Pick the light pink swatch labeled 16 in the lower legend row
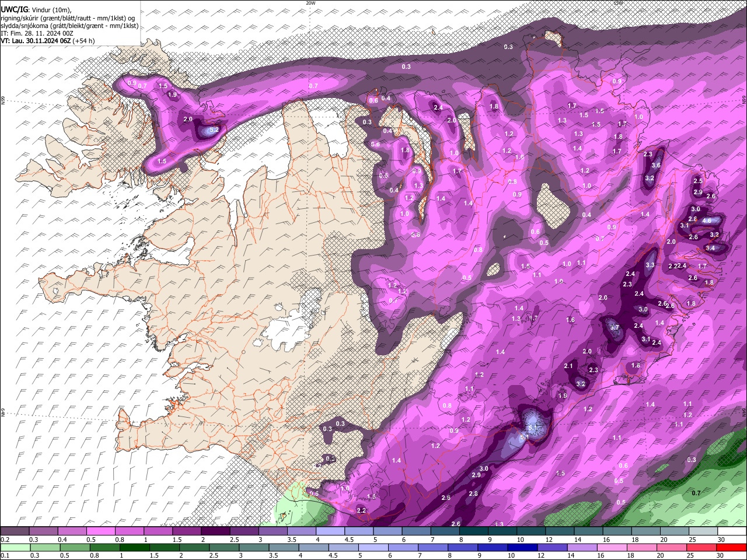 [x=613, y=548]
